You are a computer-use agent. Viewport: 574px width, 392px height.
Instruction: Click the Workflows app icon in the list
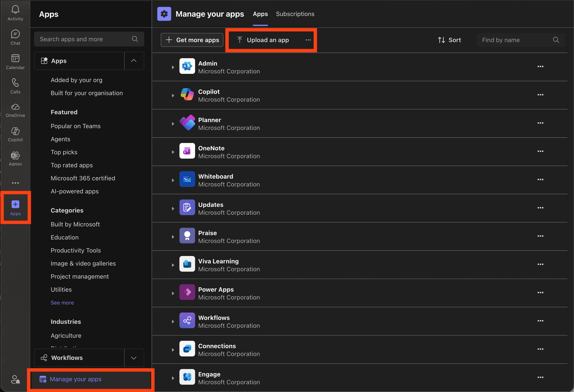pyautogui.click(x=187, y=320)
